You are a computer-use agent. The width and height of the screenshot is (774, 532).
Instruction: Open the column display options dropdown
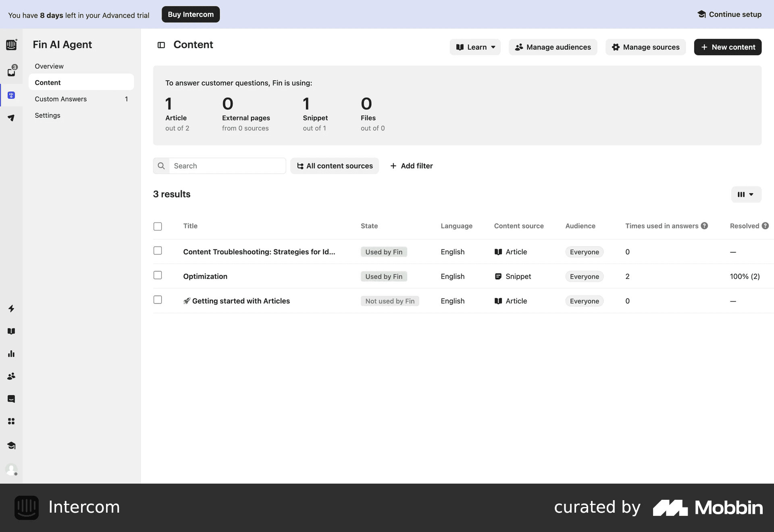point(746,194)
